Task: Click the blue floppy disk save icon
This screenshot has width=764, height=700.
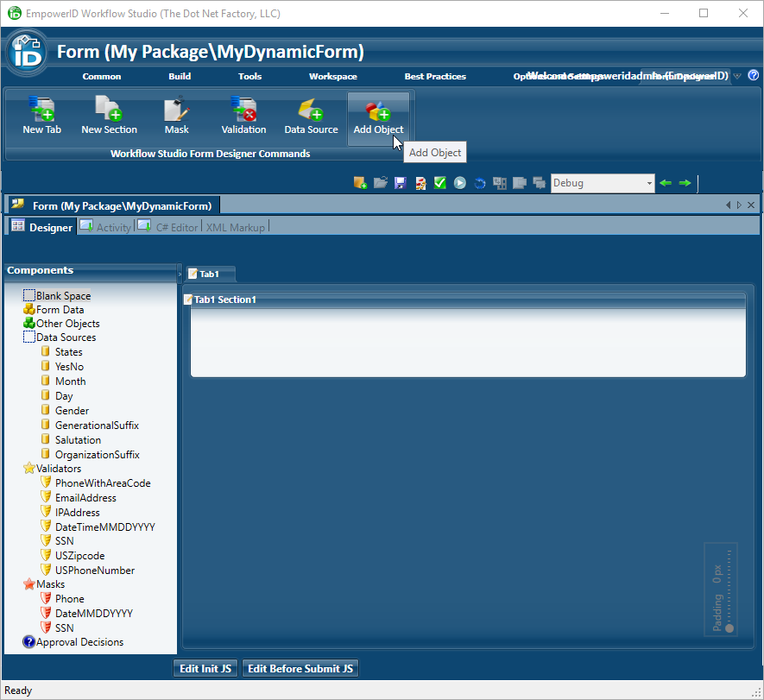Action: [401, 183]
